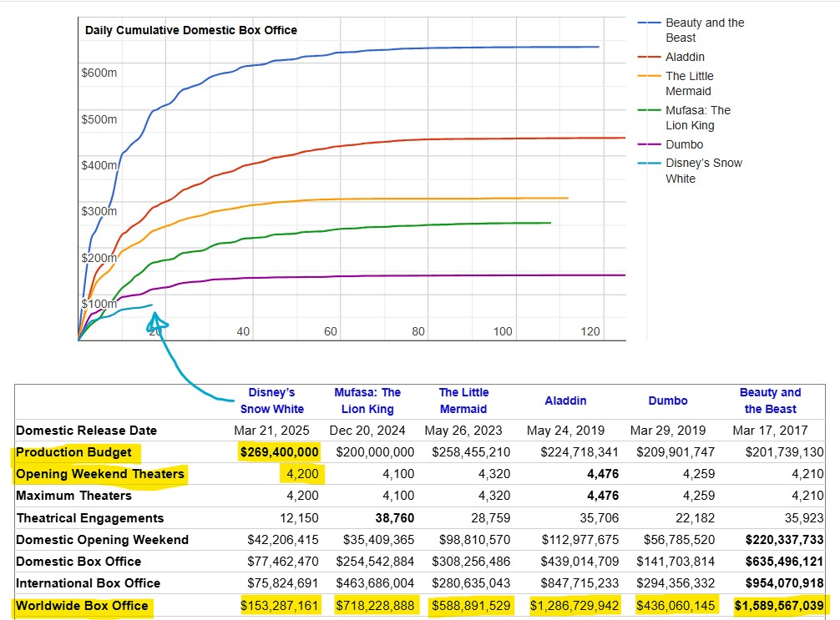Click the purple Dumbo legend line swatch
The image size is (840, 620).
point(650,144)
